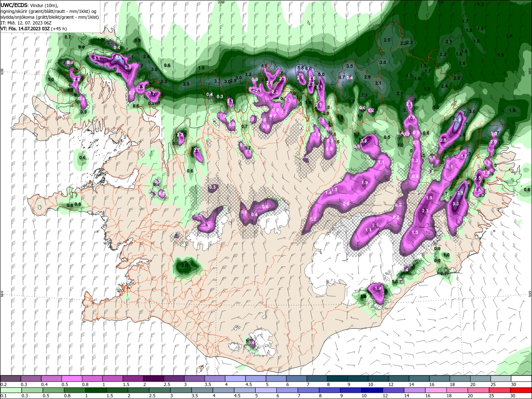Image resolution: width=532 pixels, height=399 pixels.
Task: Click the UWC/ECDS title text
Action: coord(14,5)
